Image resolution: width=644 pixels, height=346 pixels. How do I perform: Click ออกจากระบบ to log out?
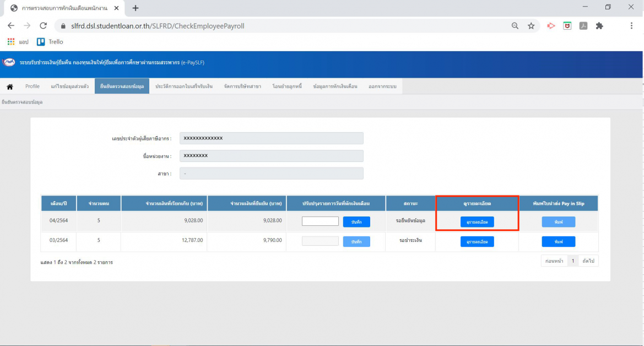pyautogui.click(x=382, y=86)
